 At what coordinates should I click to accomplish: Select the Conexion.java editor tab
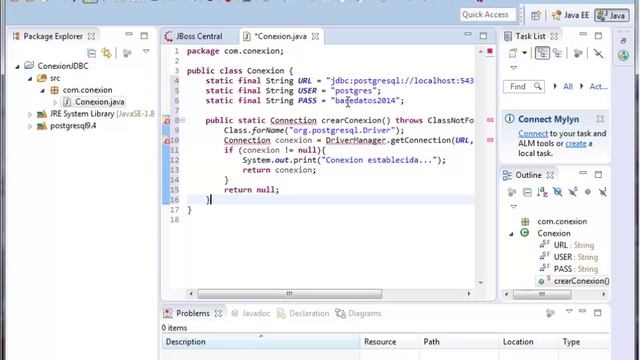pyautogui.click(x=280, y=36)
